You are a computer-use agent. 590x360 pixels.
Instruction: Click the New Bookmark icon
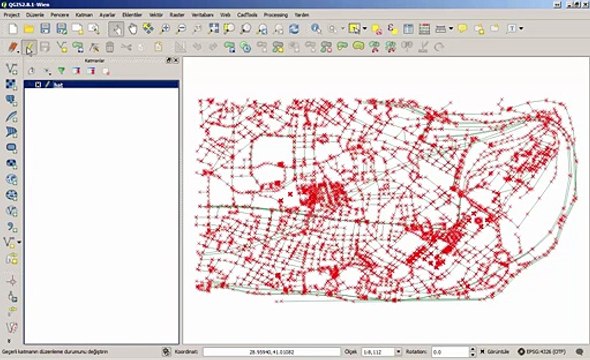(x=479, y=29)
